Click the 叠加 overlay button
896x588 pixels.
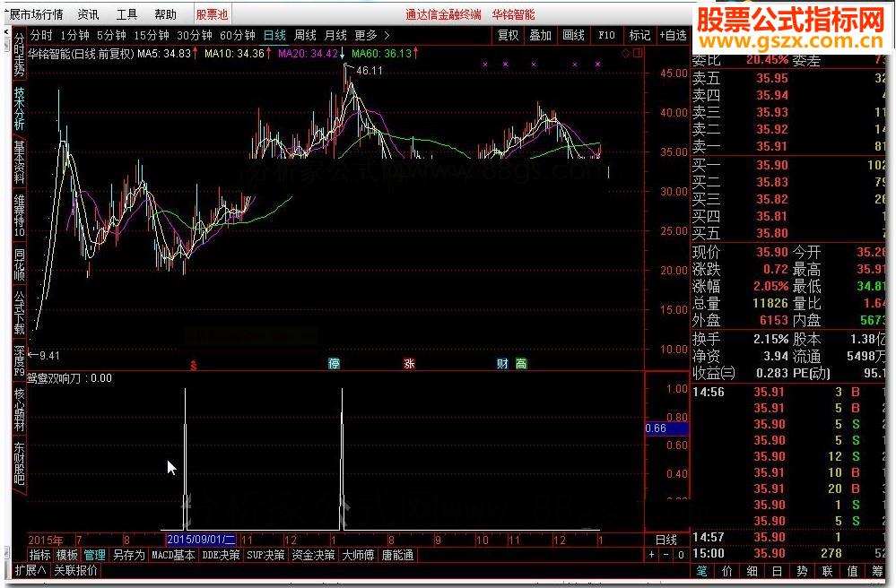[x=540, y=35]
